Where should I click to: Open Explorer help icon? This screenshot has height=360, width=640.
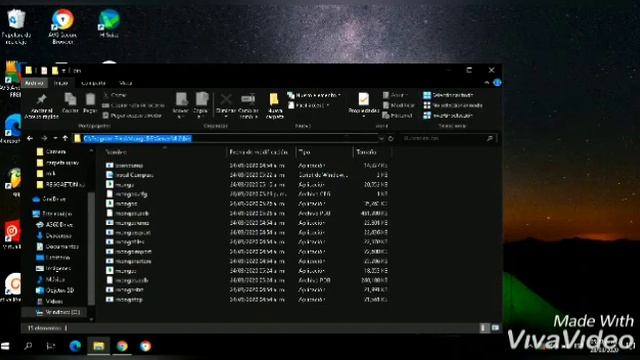[497, 83]
